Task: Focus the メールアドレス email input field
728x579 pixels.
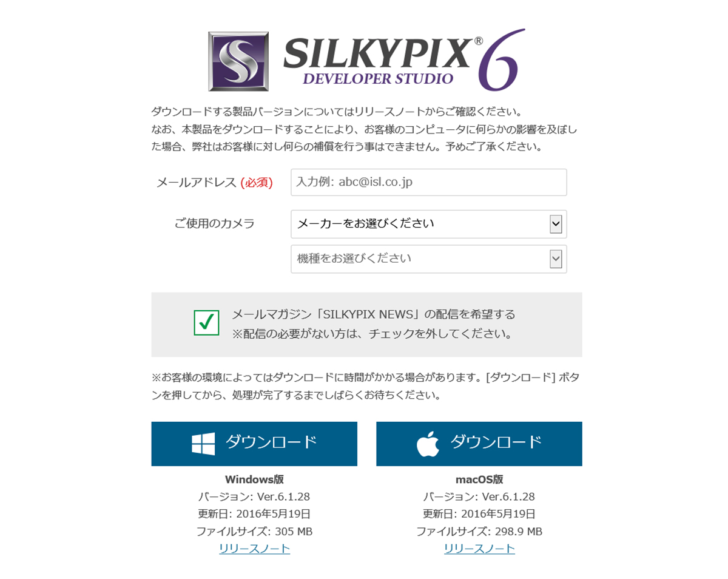Action: tap(428, 182)
